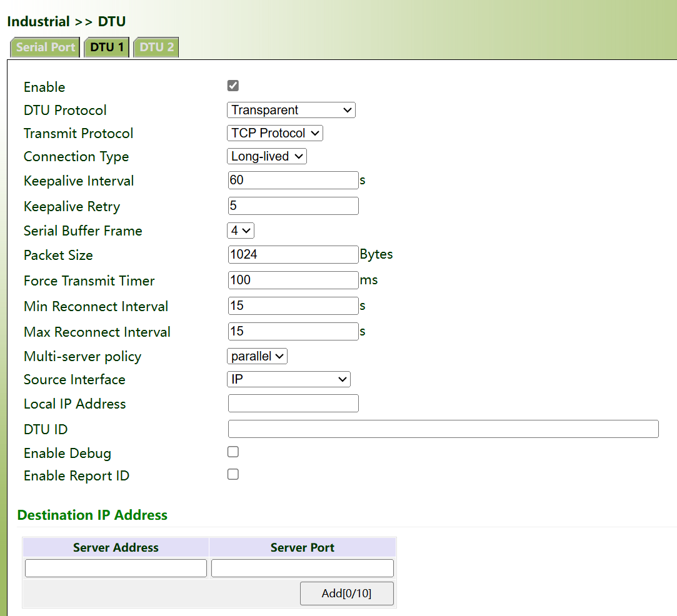Open the Serial Buffer Frame dropdown
This screenshot has width=677, height=616.
[241, 231]
